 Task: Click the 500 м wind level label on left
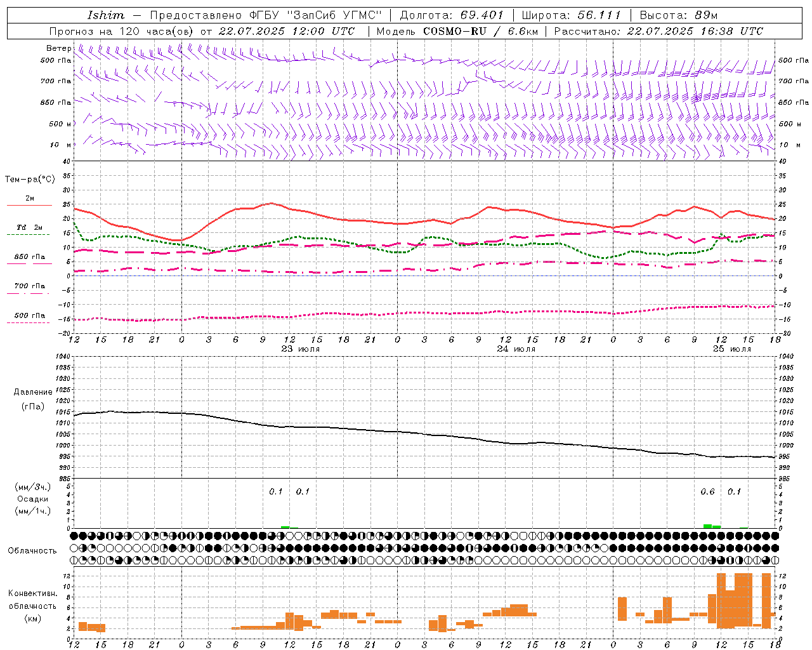click(60, 124)
